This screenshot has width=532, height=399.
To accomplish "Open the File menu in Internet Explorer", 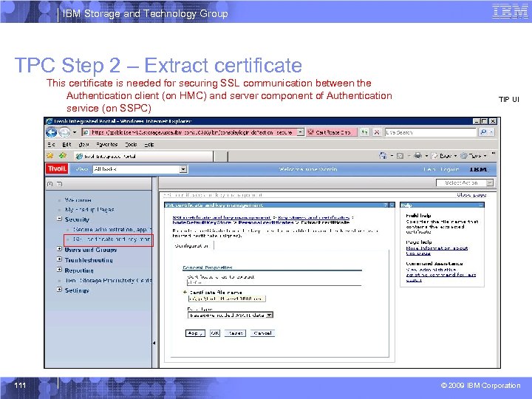I will click(51, 145).
